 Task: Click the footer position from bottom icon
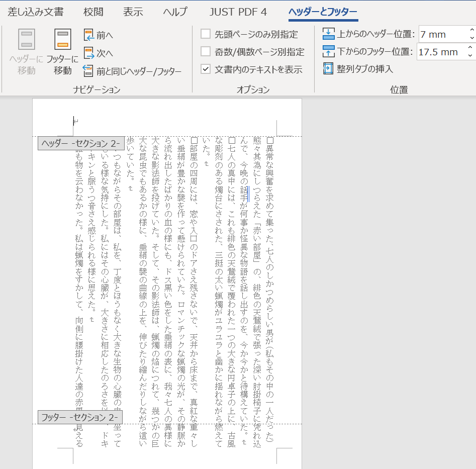[x=329, y=51]
